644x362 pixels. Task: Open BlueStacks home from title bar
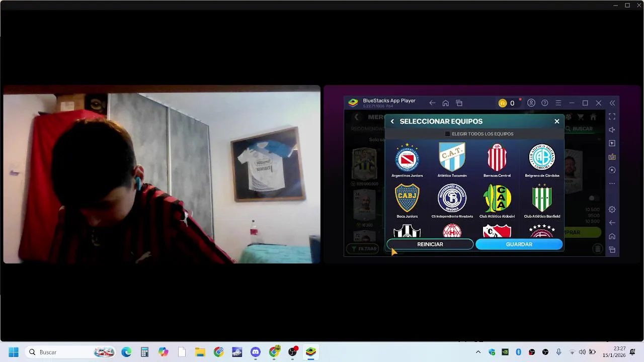pyautogui.click(x=446, y=103)
